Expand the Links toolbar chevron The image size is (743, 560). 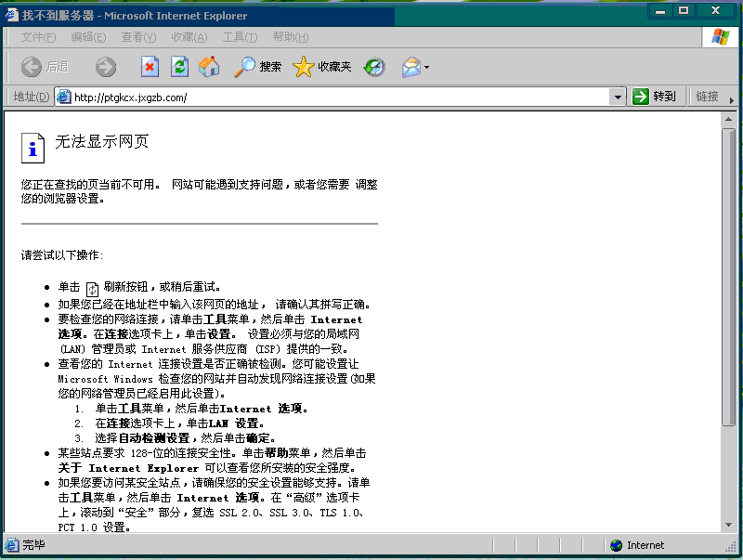pyautogui.click(x=732, y=100)
